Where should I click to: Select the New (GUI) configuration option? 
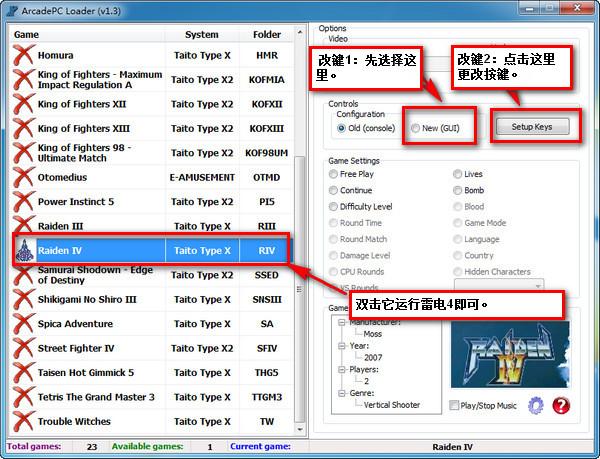coord(416,128)
